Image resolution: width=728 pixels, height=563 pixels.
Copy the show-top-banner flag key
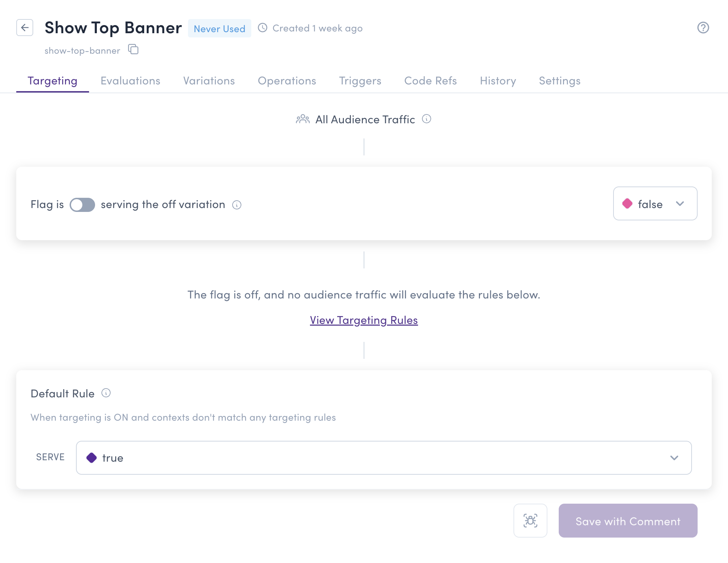(x=133, y=49)
